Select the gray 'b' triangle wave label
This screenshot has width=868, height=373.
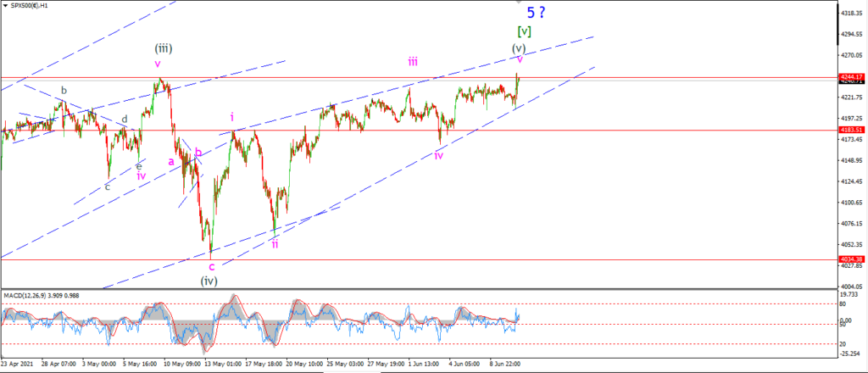click(x=64, y=91)
